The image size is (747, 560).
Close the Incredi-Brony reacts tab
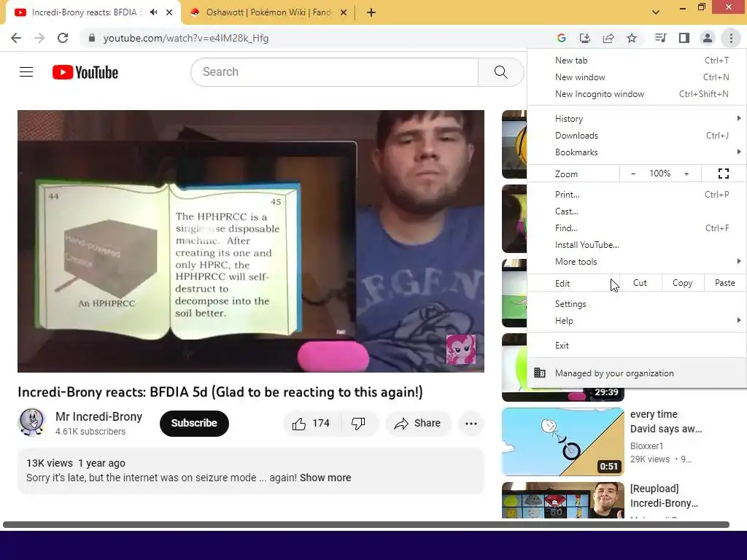point(169,12)
